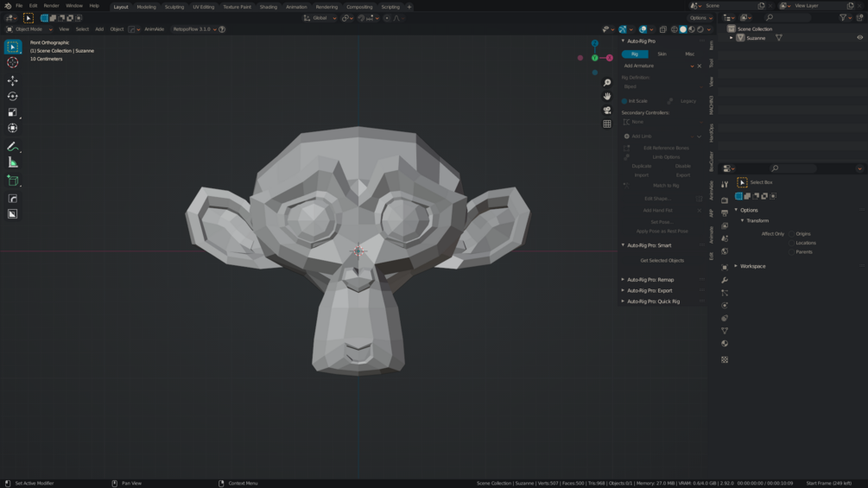Select the Add Cube tool
This screenshot has height=488, width=868.
(x=12, y=181)
